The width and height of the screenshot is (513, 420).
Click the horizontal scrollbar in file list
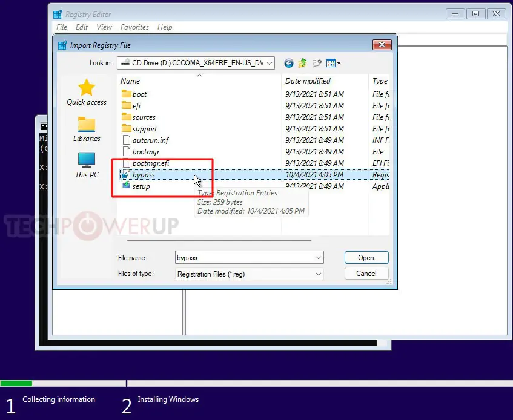coord(219,240)
